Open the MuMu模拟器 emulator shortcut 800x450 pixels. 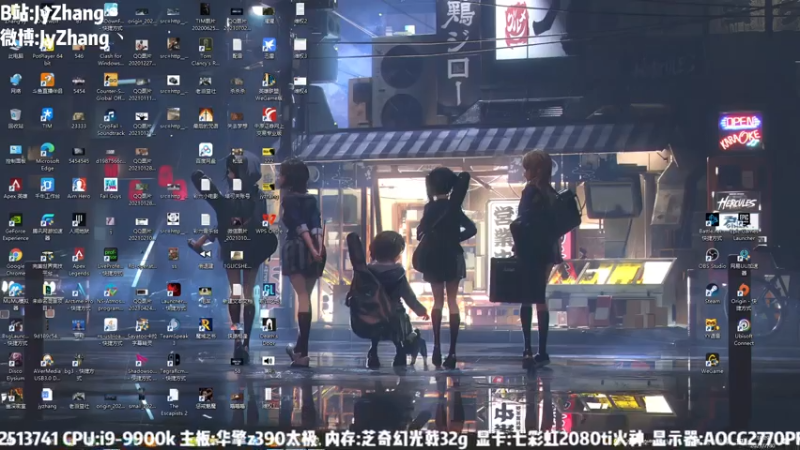pos(15,297)
